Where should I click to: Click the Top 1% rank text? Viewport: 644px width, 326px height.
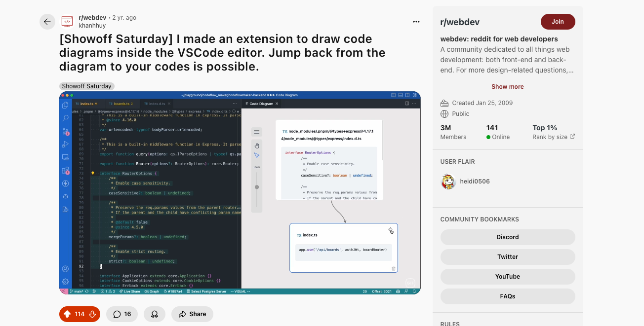click(545, 128)
